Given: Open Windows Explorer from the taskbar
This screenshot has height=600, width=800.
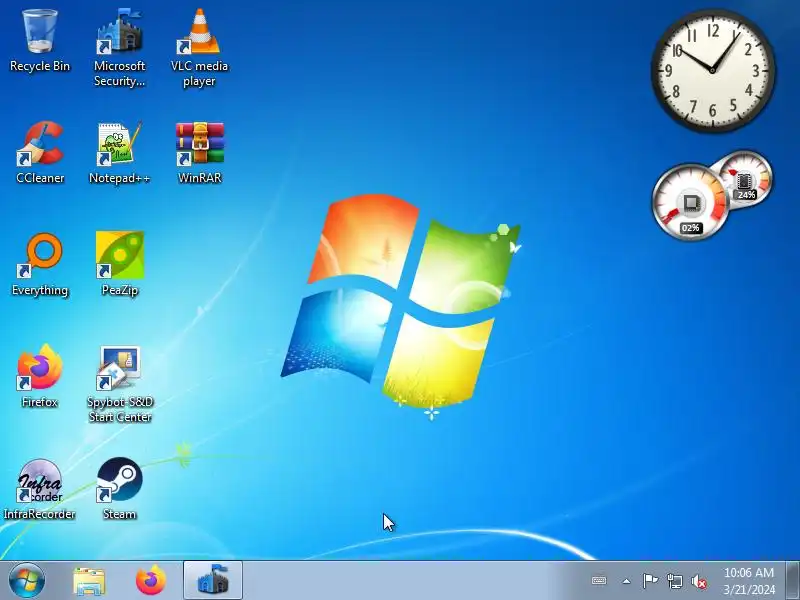Looking at the screenshot, I should (89, 581).
